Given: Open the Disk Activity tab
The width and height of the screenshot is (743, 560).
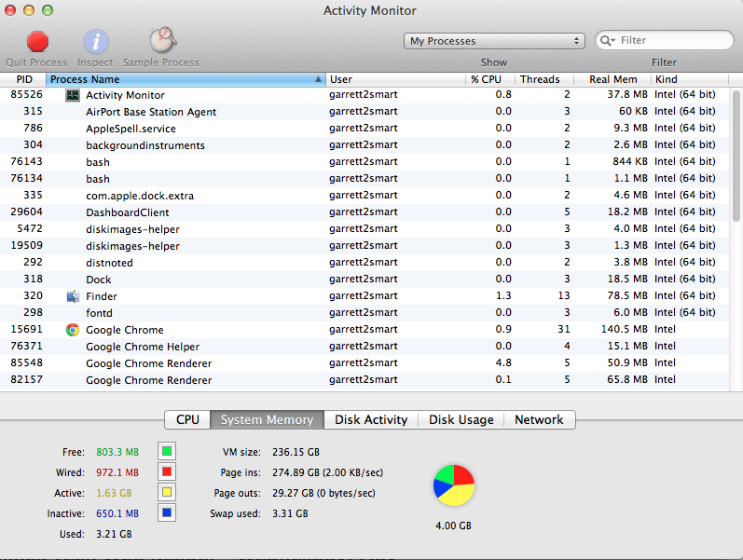Looking at the screenshot, I should (x=371, y=419).
